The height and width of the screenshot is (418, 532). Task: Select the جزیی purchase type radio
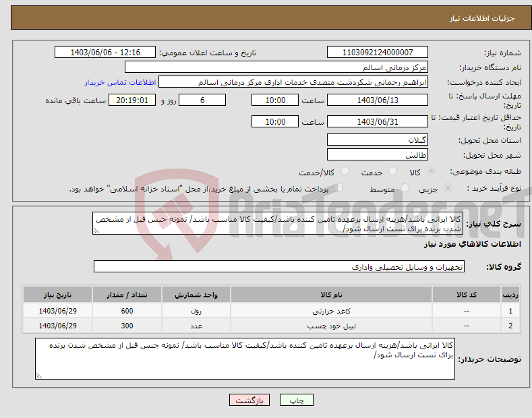click(x=448, y=188)
